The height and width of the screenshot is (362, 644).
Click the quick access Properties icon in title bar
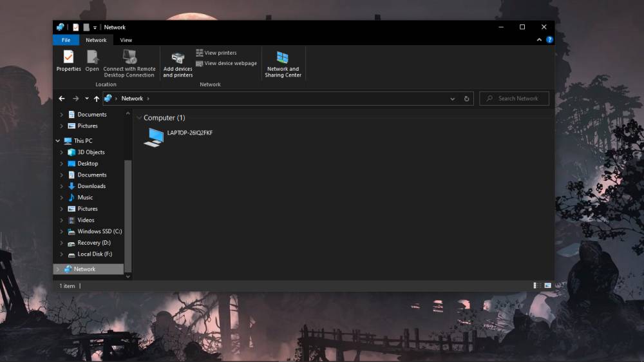(75, 27)
